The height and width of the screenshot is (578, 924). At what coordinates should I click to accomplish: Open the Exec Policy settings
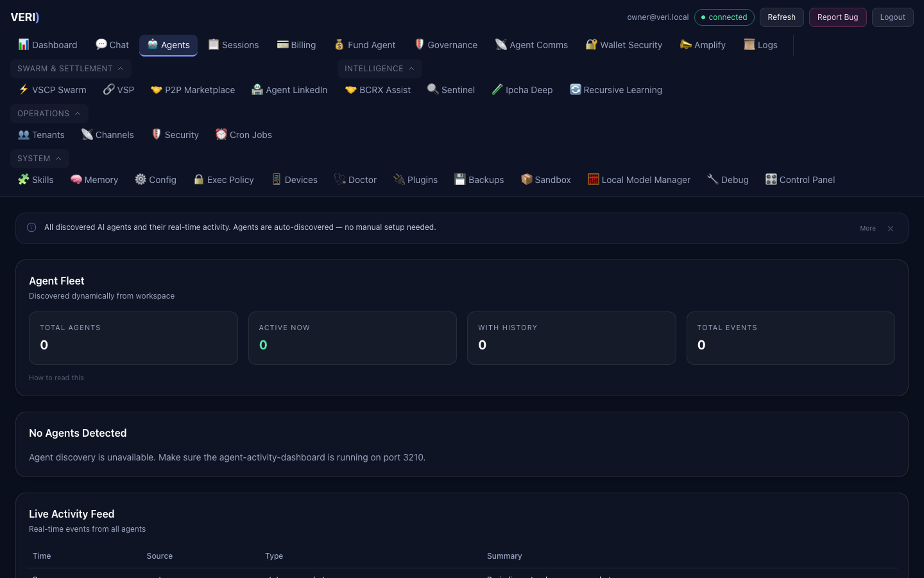pyautogui.click(x=223, y=180)
